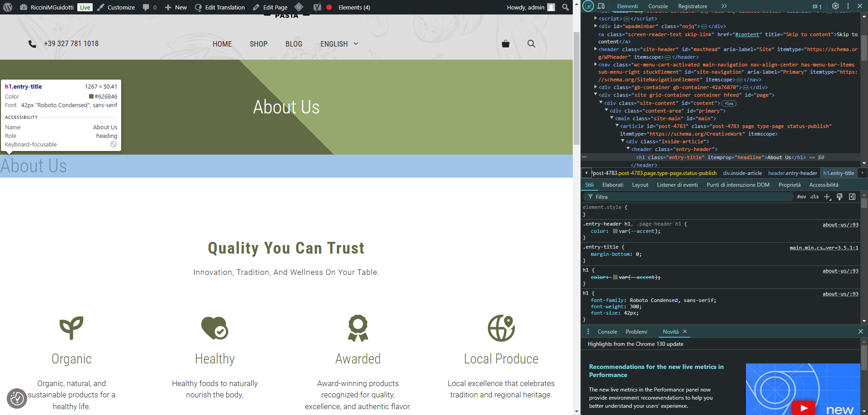This screenshot has height=415, width=868.
Task: Collapse the div with id page
Action: (x=596, y=95)
